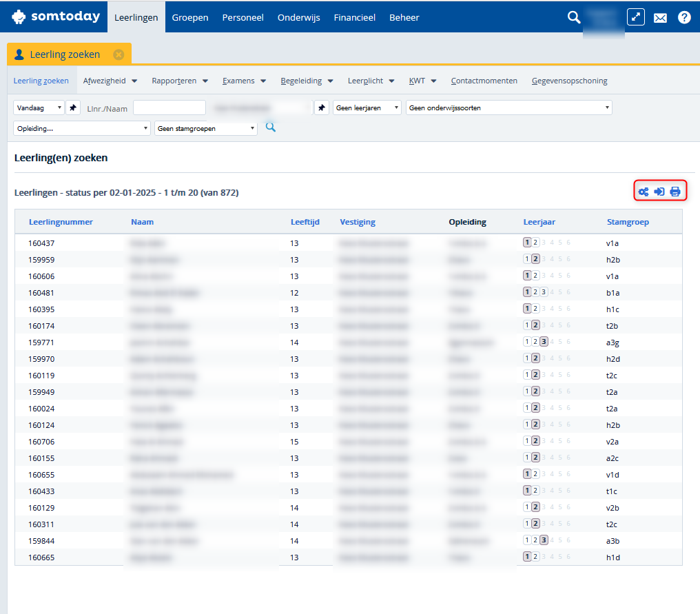700x614 pixels.
Task: Switch to the Personeel main tab
Action: tap(243, 17)
